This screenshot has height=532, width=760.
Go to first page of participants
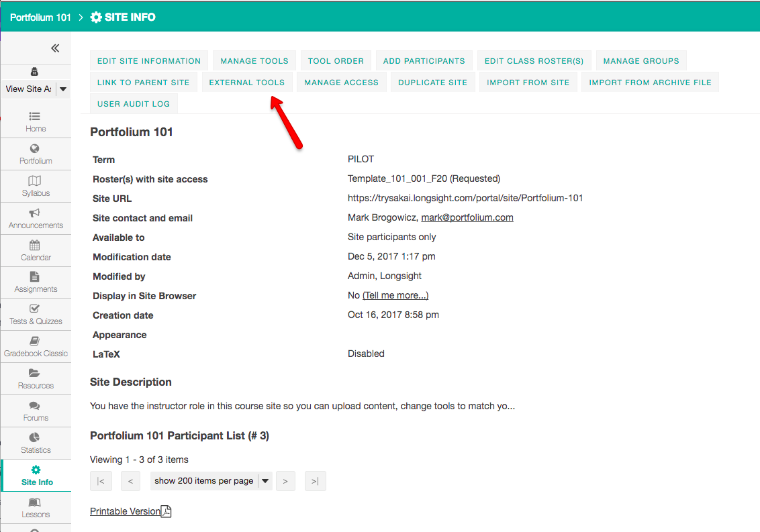click(x=101, y=481)
